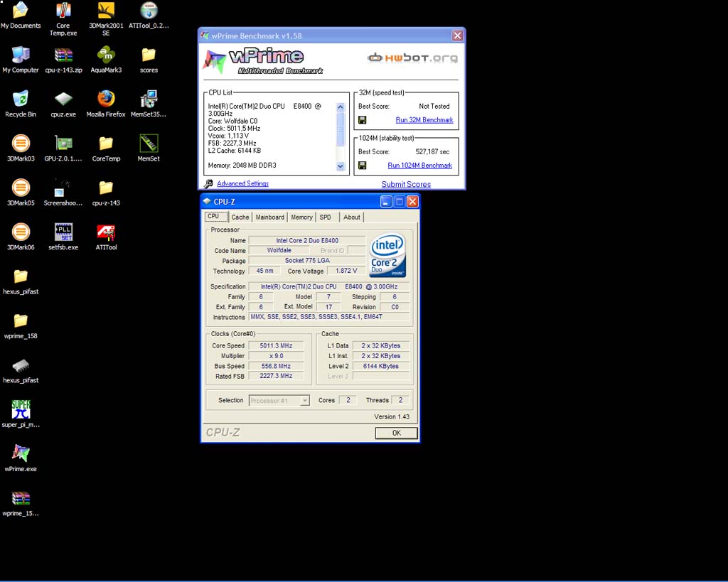
Task: Select the Multiplier x 9.0 value
Action: click(277, 356)
